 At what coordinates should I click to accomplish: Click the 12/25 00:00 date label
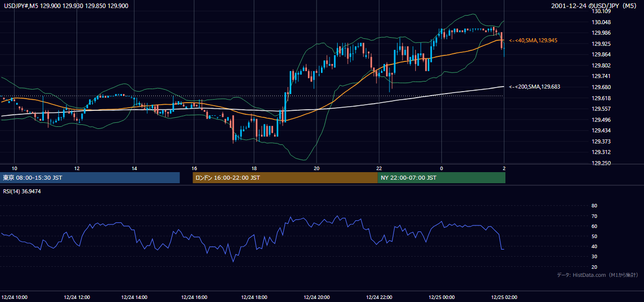[442, 298]
